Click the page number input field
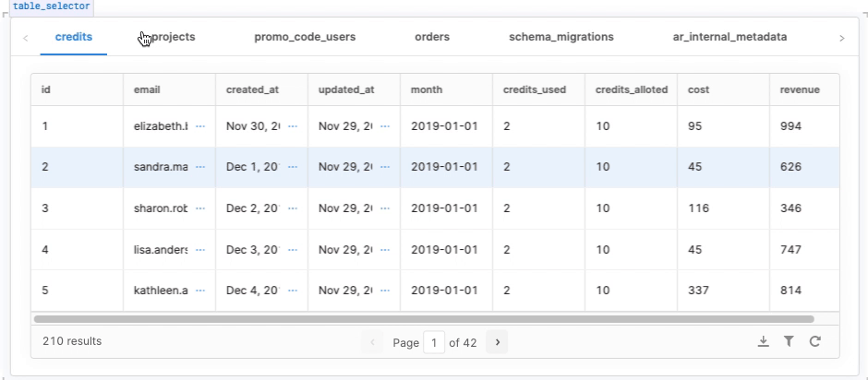868x380 pixels. (434, 342)
